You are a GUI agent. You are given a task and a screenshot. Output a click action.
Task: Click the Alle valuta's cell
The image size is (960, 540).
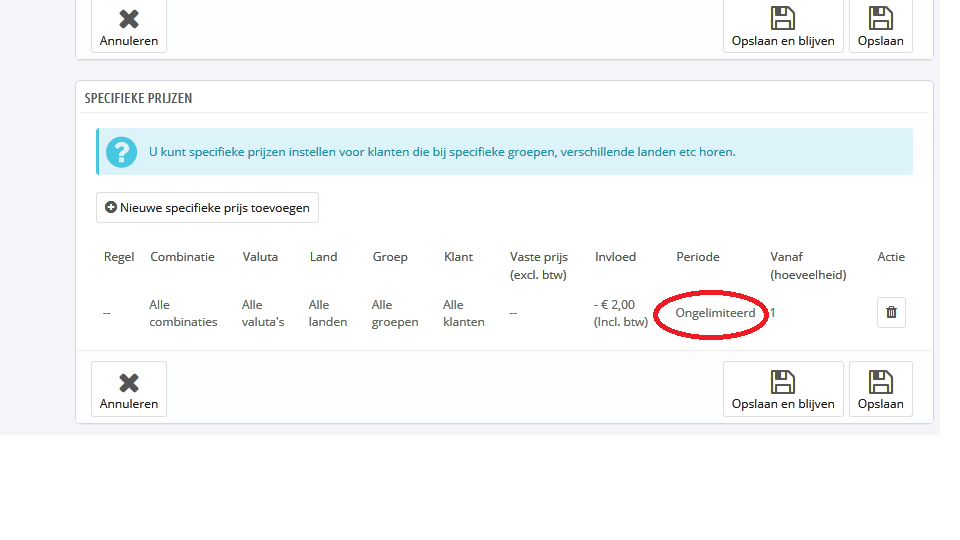263,313
